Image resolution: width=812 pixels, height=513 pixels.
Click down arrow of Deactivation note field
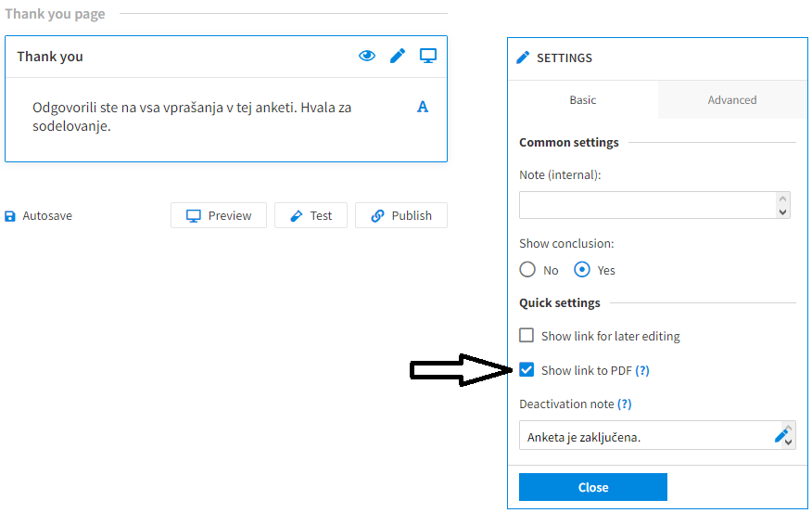(x=788, y=442)
